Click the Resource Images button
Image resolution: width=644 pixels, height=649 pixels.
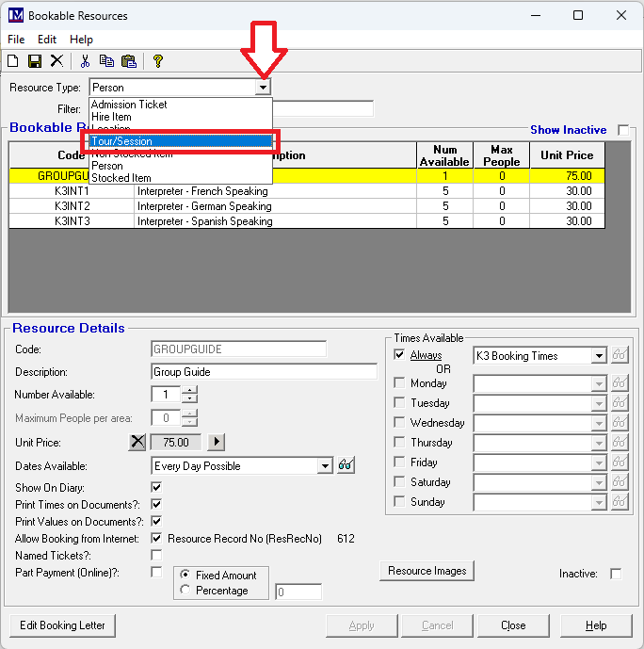click(x=427, y=571)
